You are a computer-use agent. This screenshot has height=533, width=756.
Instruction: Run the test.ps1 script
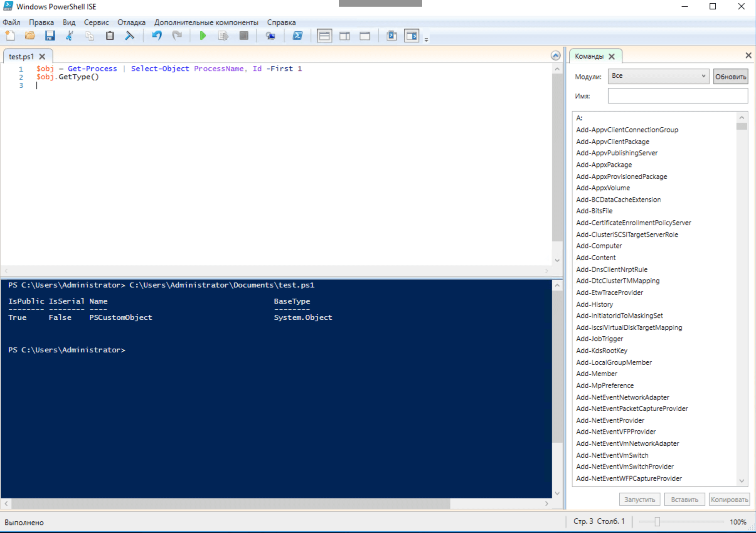(x=203, y=36)
